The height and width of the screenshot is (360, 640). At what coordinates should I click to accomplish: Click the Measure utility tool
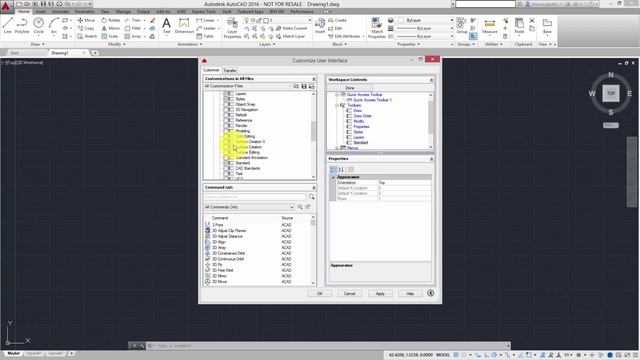489,26
